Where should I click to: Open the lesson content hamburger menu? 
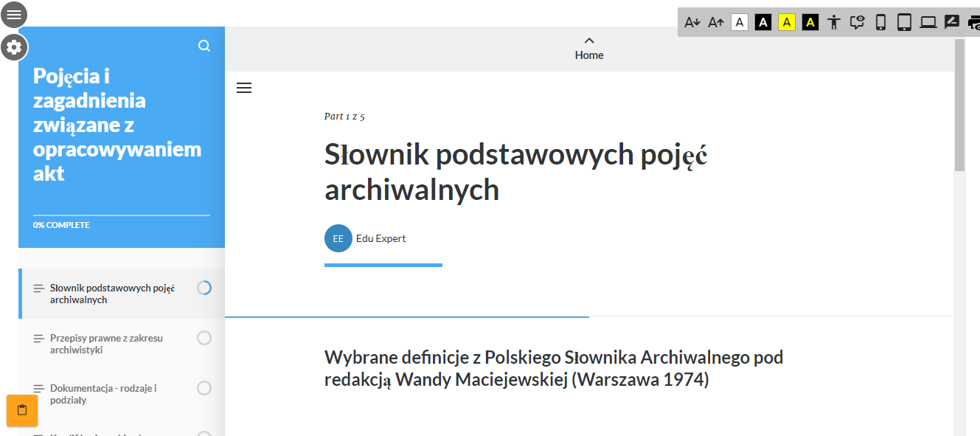[x=244, y=87]
